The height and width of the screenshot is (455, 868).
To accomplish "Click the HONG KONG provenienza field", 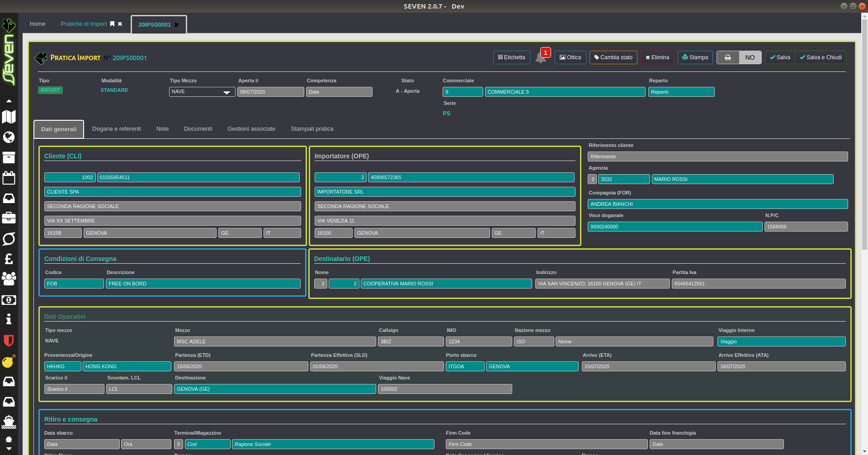I will [127, 366].
